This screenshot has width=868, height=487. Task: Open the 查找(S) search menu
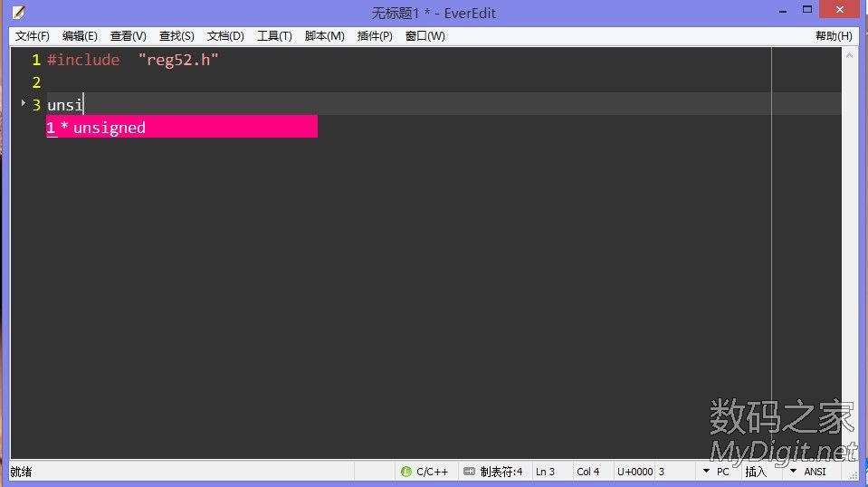coord(176,36)
